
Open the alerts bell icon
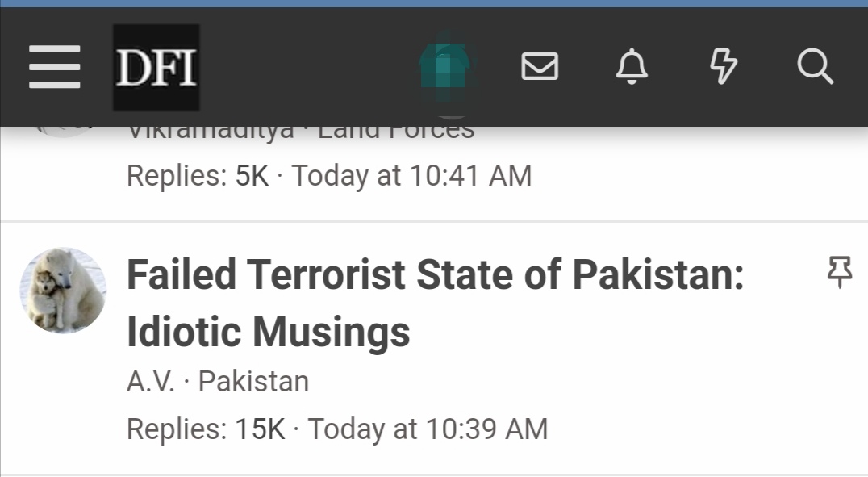coord(632,66)
